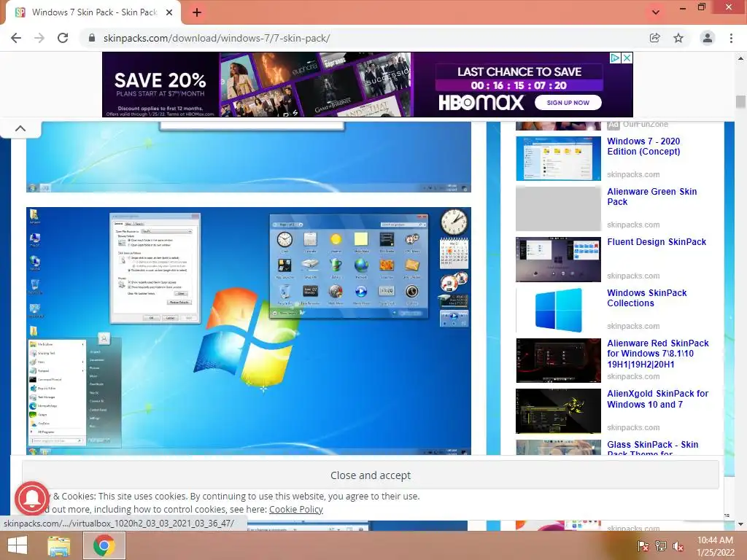
Task: Click Close and accept cookie button
Action: 370,475
